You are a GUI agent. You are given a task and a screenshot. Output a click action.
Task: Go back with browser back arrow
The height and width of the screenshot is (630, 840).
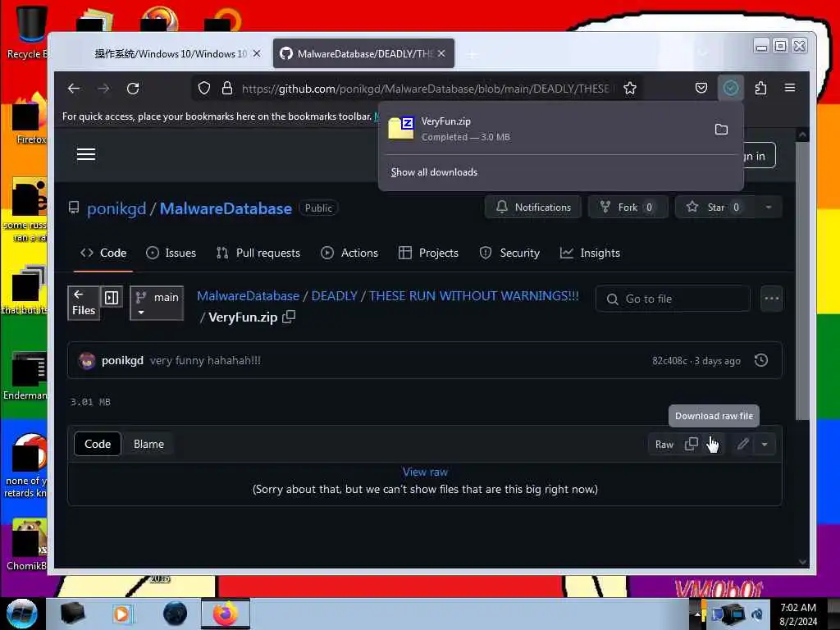[x=73, y=89]
